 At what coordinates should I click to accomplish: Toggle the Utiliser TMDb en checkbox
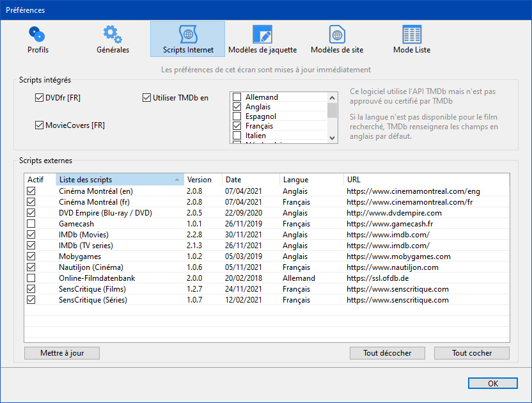147,98
